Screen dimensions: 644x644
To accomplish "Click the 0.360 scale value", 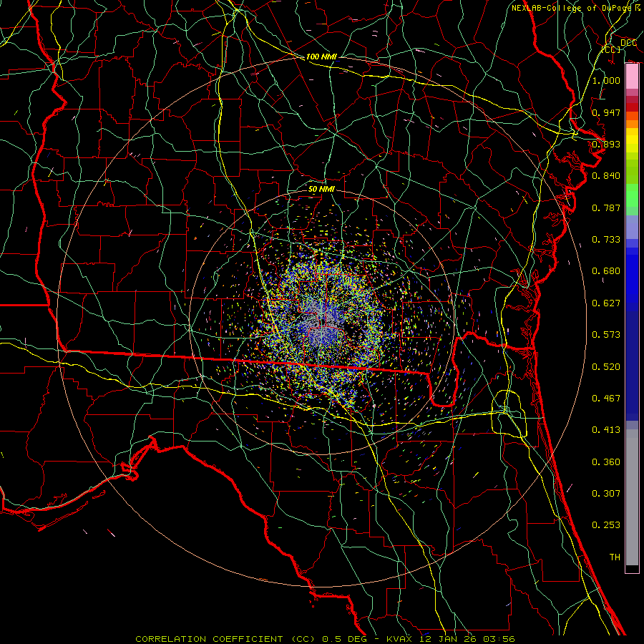I will (606, 462).
